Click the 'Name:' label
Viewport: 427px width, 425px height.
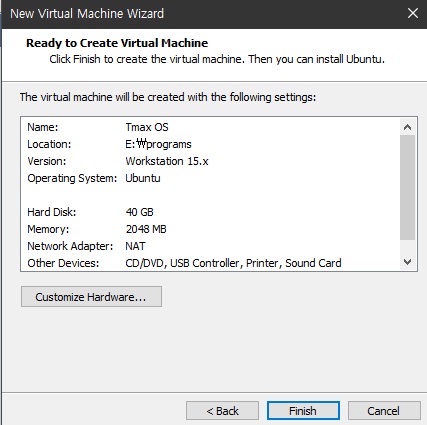(x=43, y=127)
